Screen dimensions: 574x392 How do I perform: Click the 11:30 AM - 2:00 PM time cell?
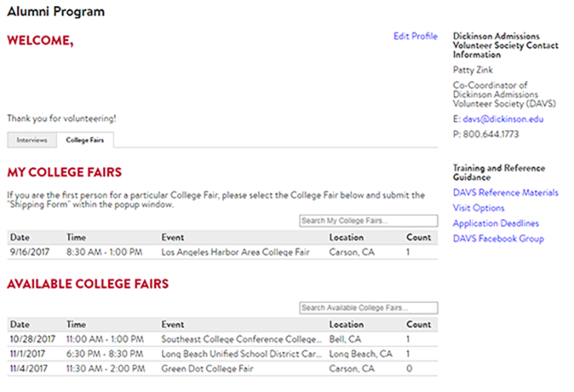[x=106, y=369]
